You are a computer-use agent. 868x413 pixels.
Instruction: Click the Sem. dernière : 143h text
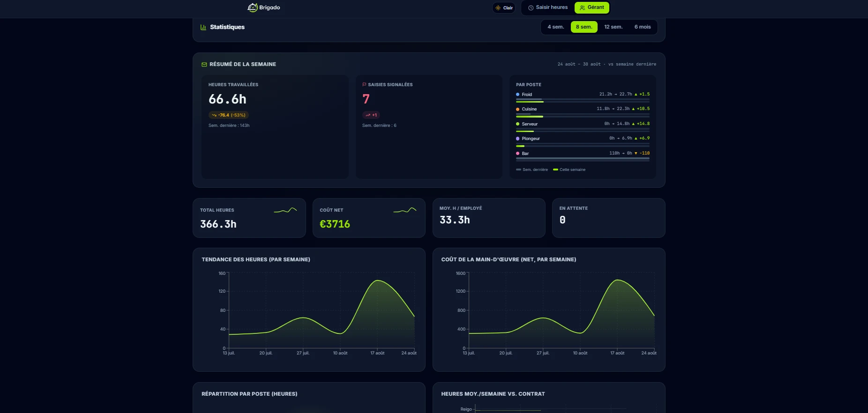click(229, 125)
